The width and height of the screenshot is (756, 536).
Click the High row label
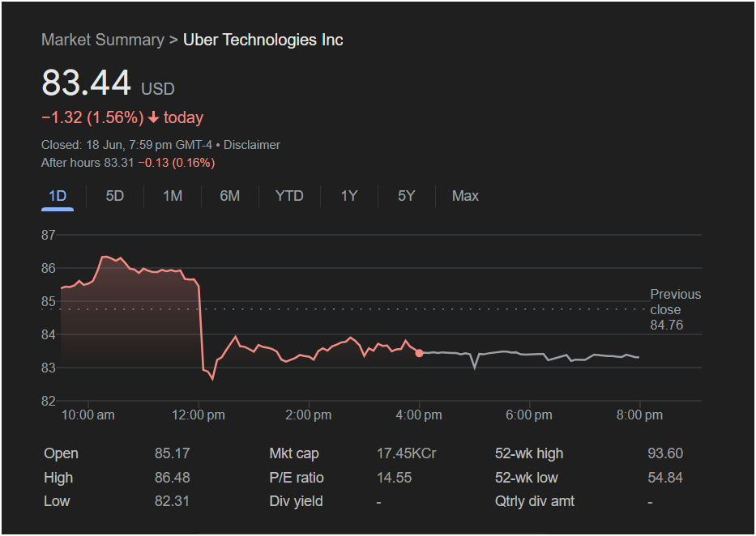pyautogui.click(x=58, y=478)
